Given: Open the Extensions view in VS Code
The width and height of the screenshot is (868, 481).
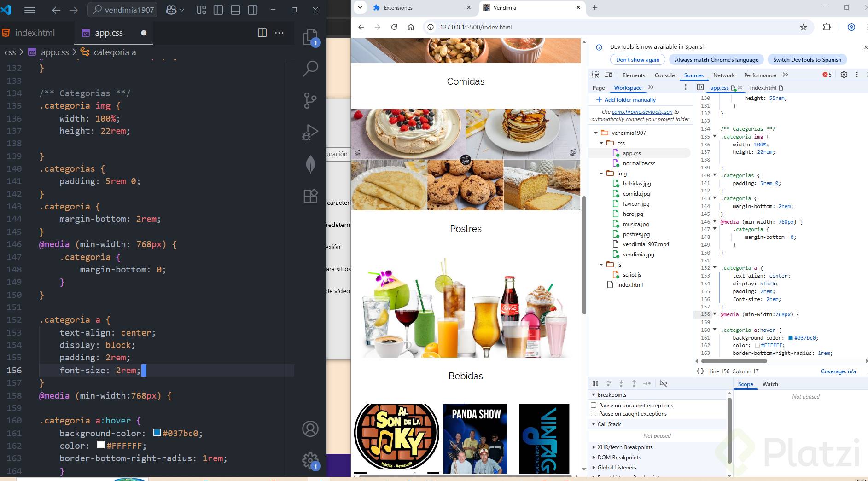Looking at the screenshot, I should pos(310,196).
